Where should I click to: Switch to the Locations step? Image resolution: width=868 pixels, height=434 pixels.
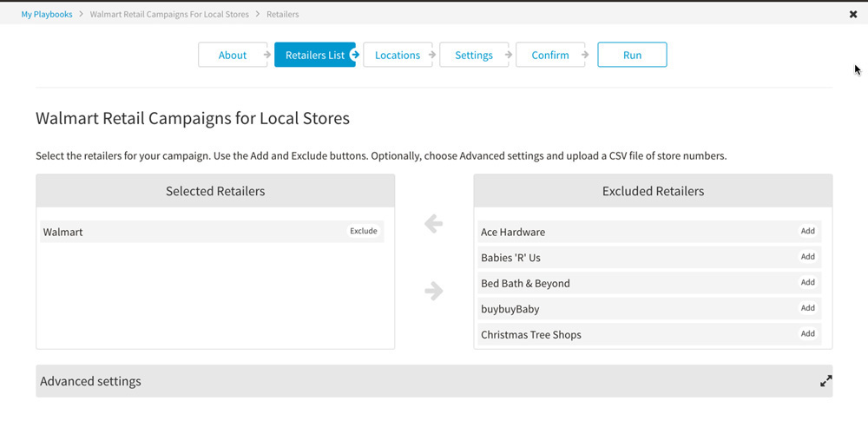pos(398,55)
